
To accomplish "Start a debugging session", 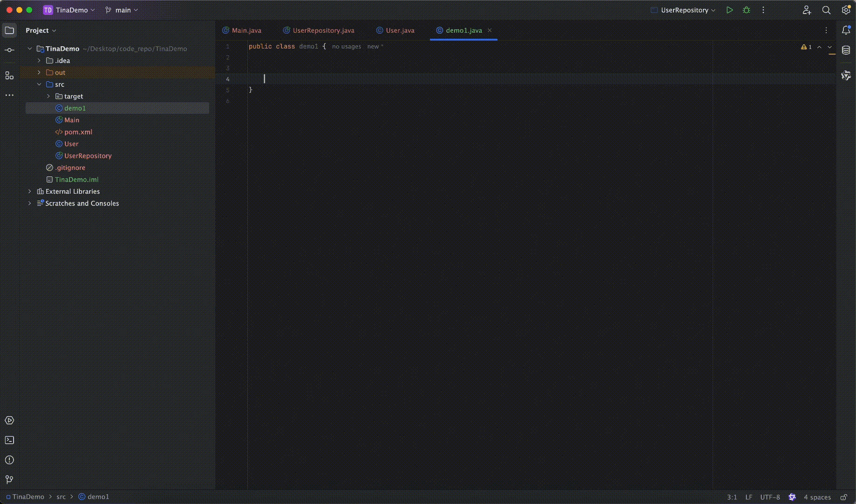I will point(746,10).
